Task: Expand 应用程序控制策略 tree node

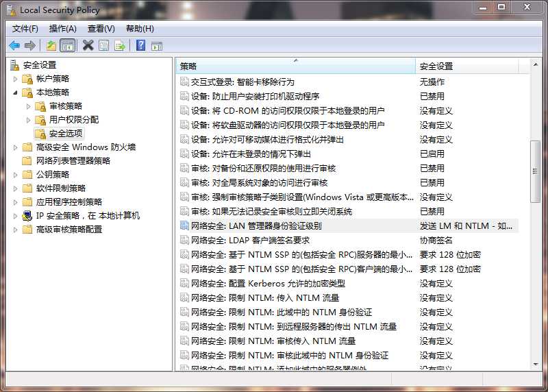Action: coord(15,202)
